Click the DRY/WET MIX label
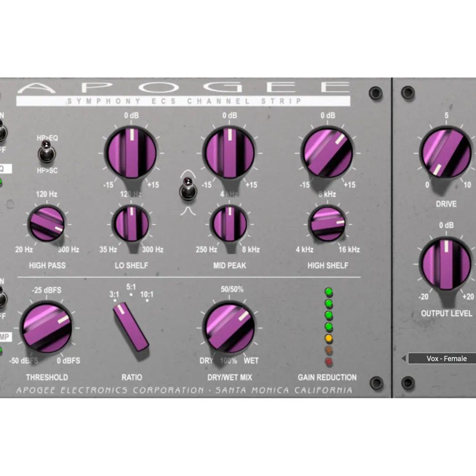The width and height of the screenshot is (476, 476). coord(229,377)
